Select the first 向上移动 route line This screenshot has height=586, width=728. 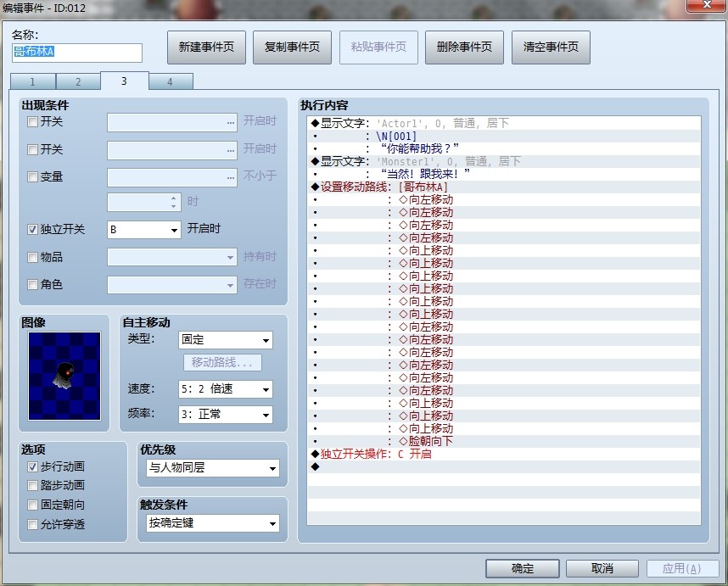504,250
